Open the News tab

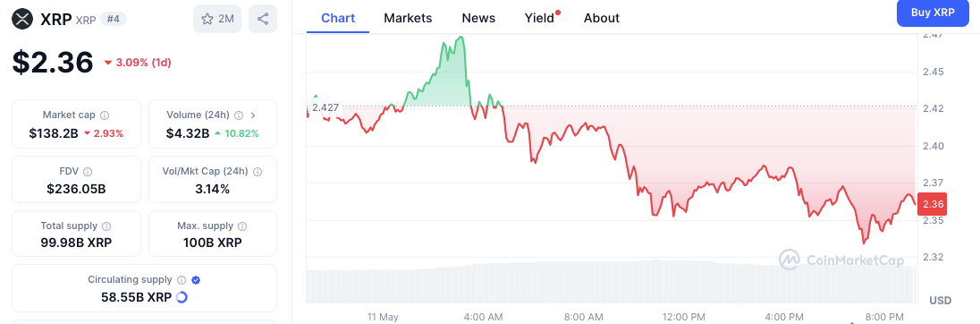(x=478, y=18)
